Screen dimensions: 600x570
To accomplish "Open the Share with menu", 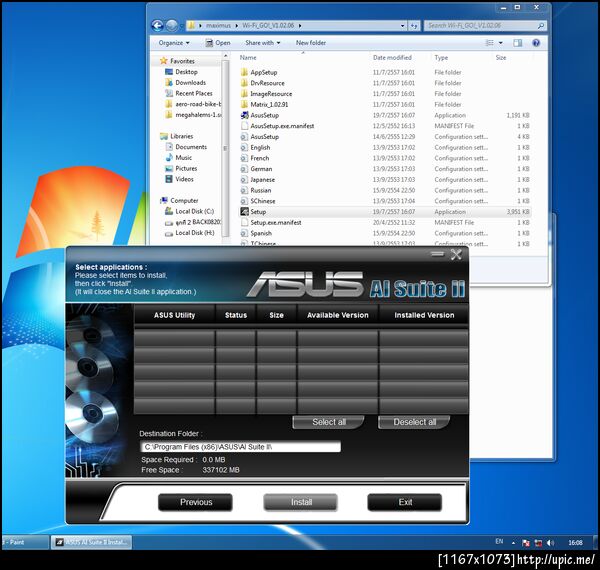I will [262, 43].
